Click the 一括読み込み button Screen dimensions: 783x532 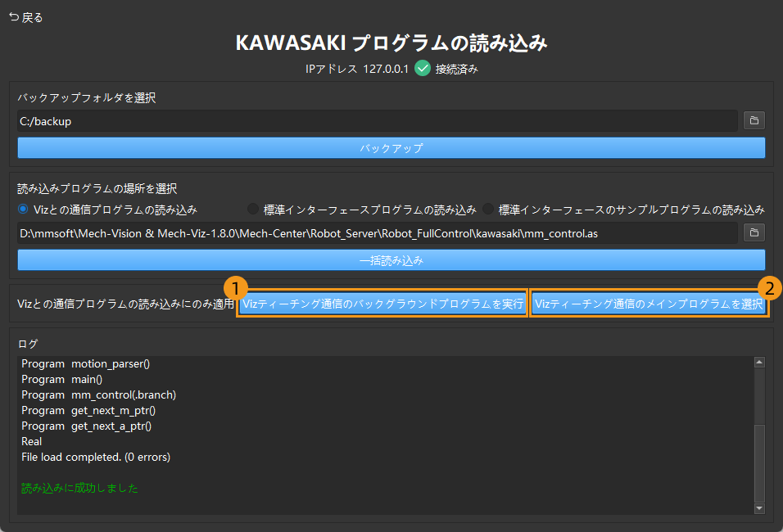[391, 260]
